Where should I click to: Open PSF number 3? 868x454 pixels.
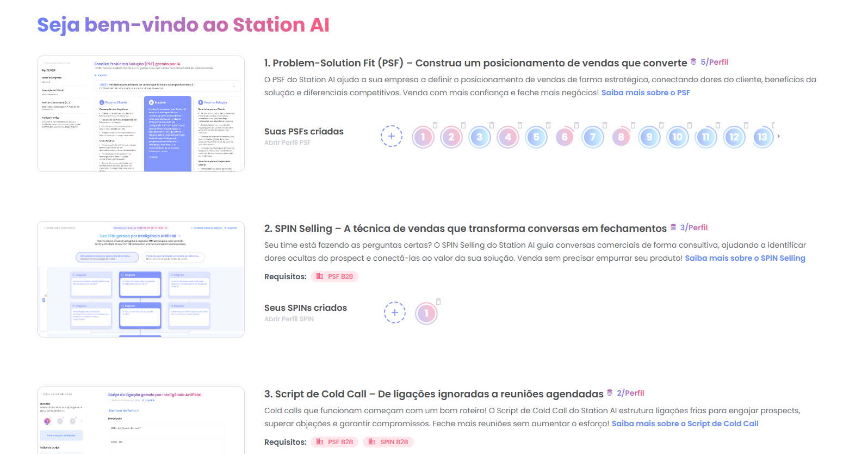tap(480, 137)
